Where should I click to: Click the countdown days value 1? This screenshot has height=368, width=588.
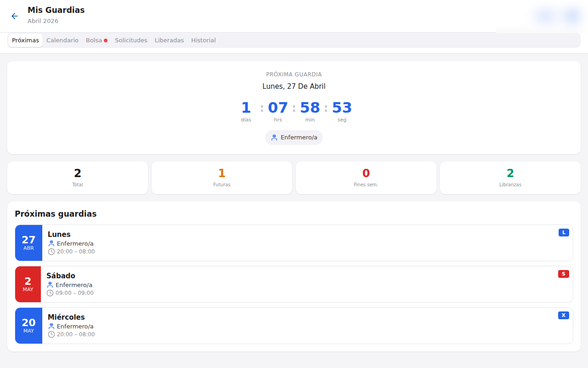coord(246,108)
